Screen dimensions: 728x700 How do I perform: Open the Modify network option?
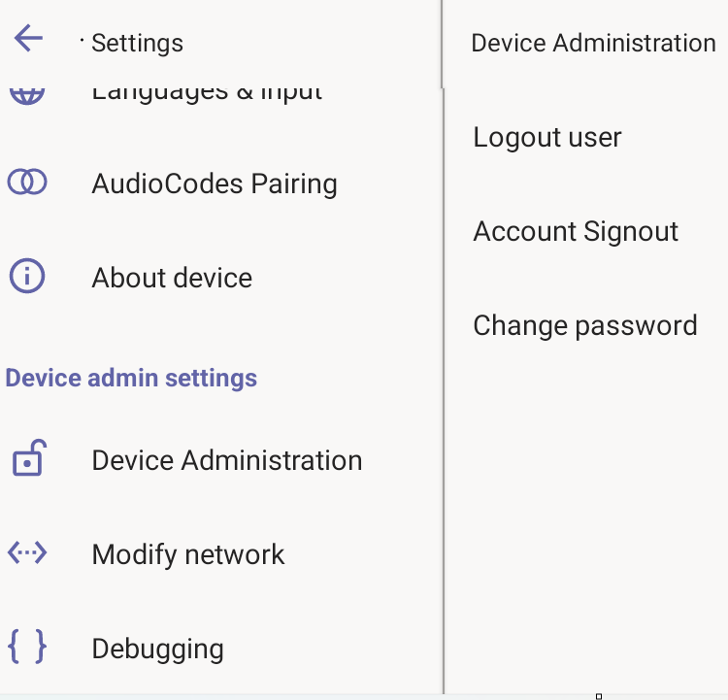point(221,554)
